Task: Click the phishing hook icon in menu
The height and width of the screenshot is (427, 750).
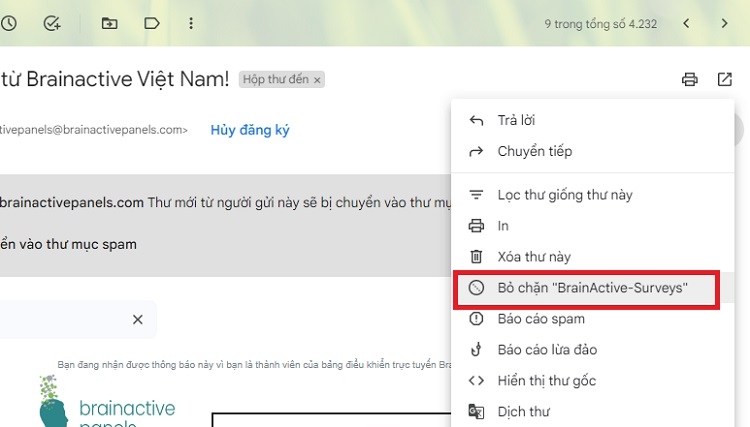Action: (x=476, y=350)
